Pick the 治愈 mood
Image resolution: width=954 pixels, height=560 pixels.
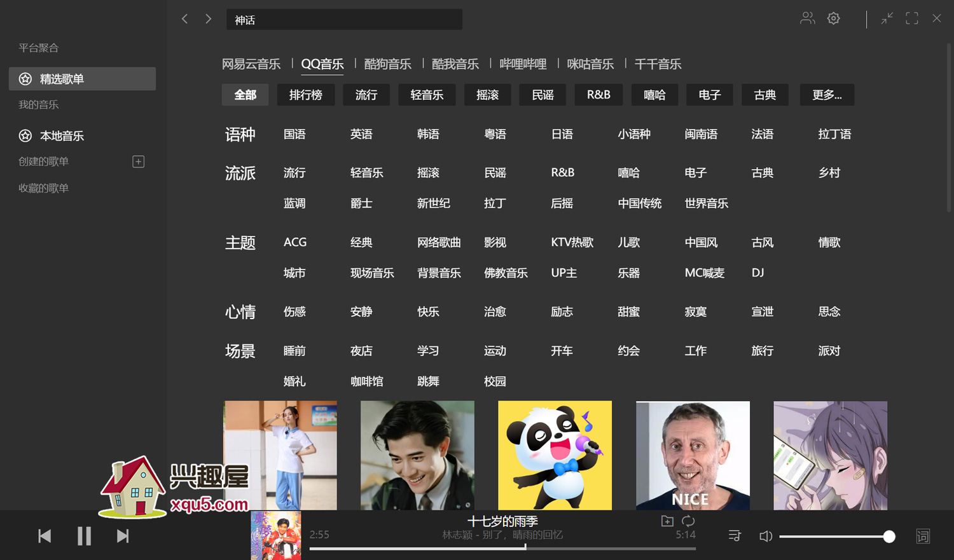(495, 311)
